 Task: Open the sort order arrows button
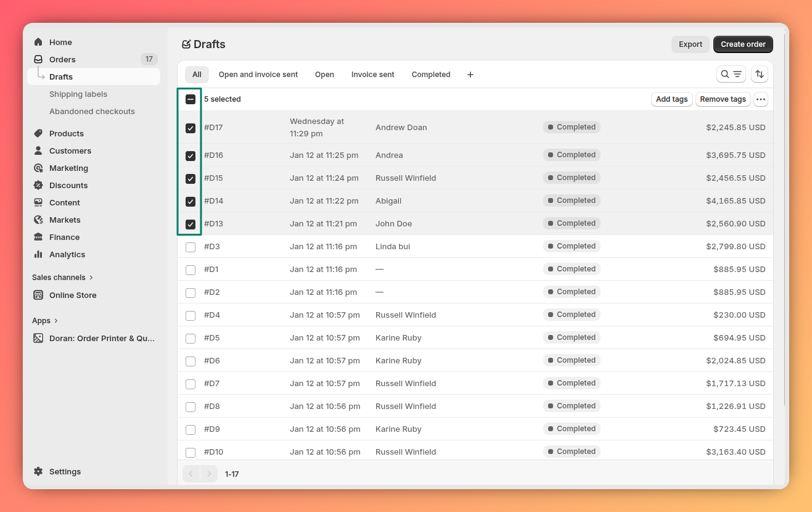[760, 74]
